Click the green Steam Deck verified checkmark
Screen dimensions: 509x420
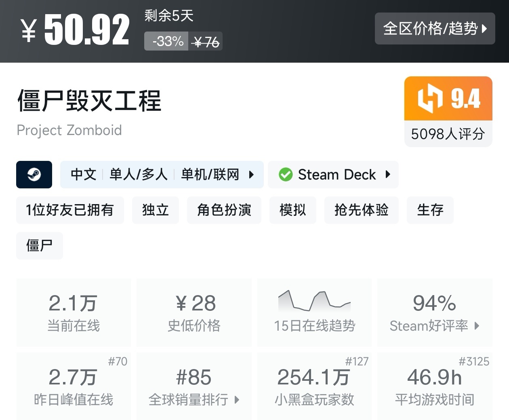click(286, 175)
